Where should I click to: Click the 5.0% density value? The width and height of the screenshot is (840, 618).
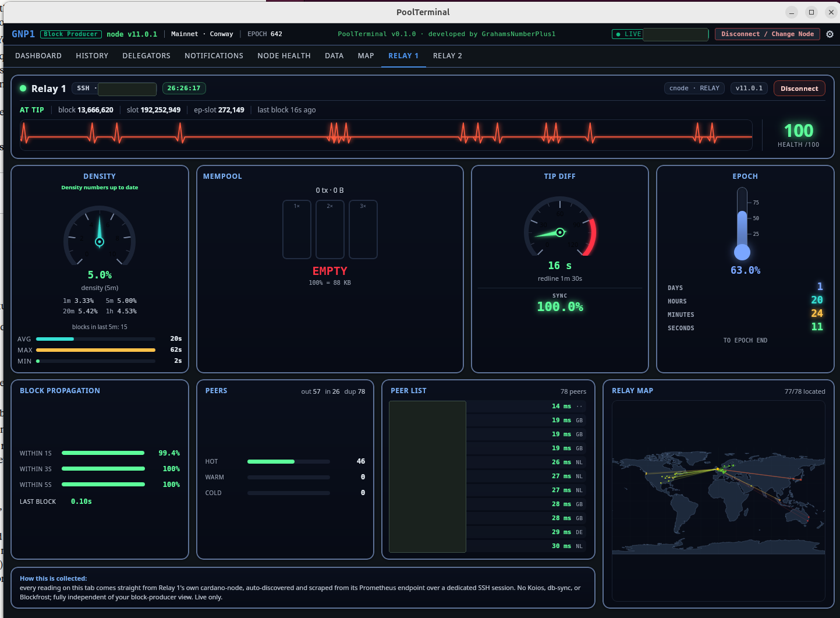coord(100,275)
